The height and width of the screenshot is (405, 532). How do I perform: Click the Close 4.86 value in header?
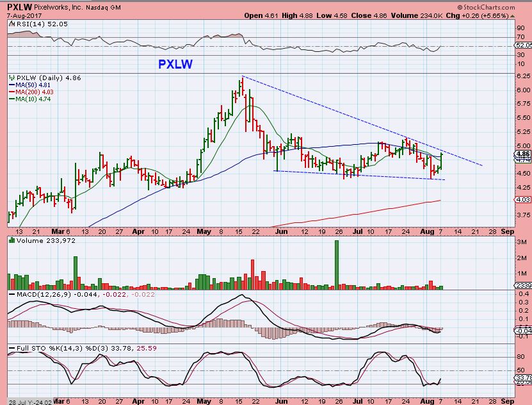(x=369, y=15)
